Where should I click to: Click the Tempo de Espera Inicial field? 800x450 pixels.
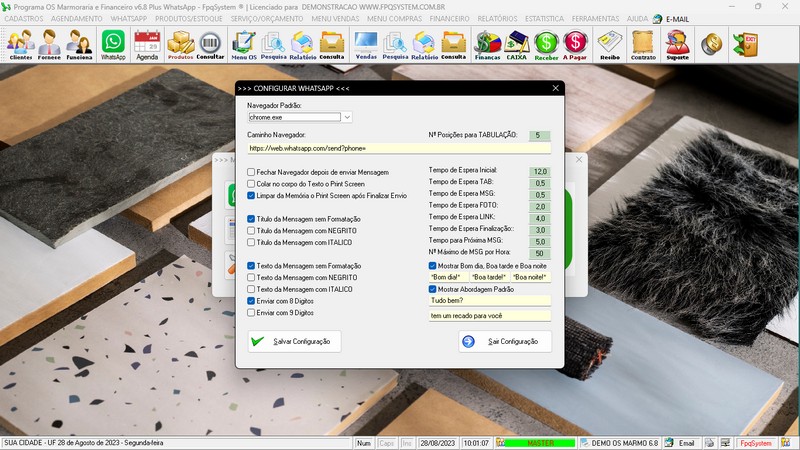point(539,172)
